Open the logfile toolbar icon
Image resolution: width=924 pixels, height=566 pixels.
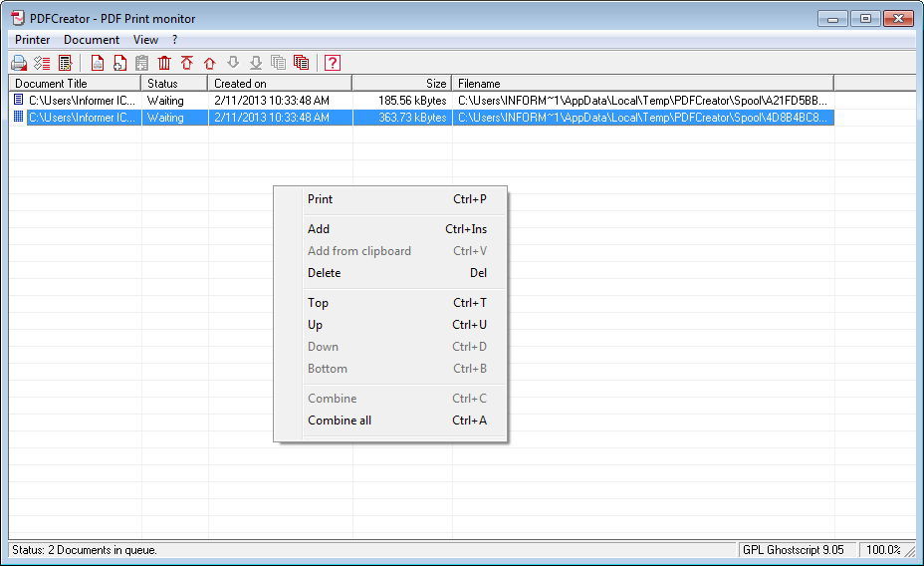pos(65,63)
